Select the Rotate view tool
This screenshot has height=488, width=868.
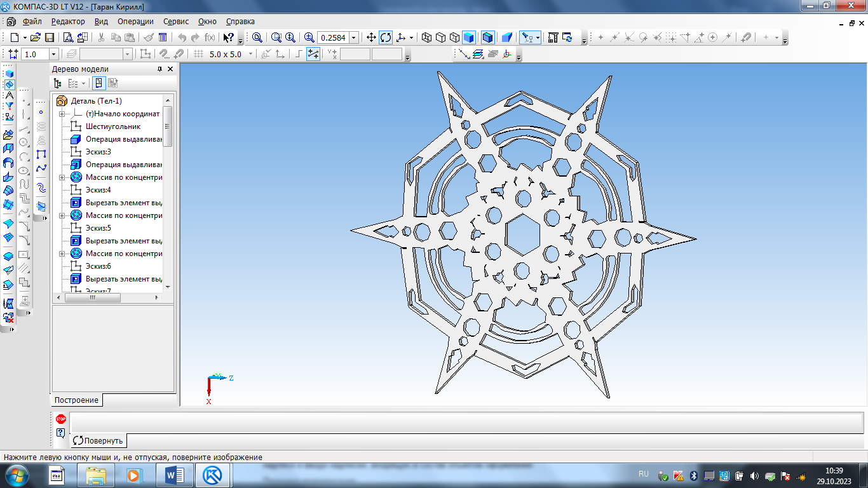coord(386,37)
